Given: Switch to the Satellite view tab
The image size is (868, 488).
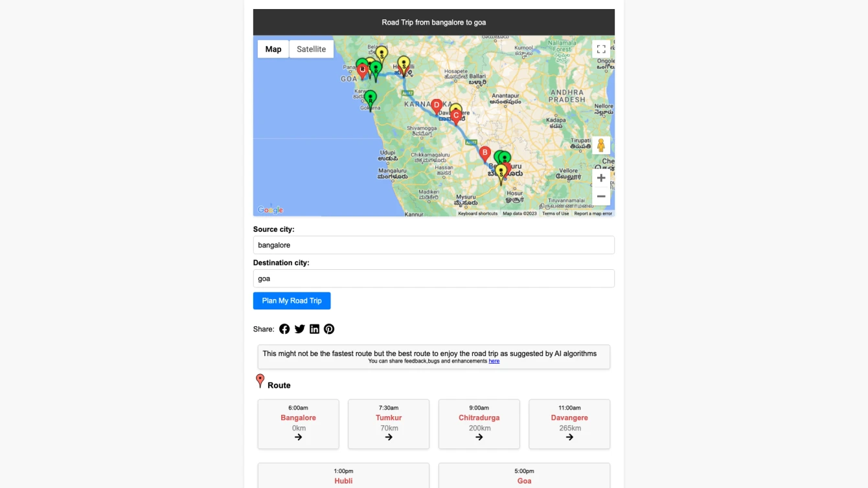Looking at the screenshot, I should tap(312, 49).
